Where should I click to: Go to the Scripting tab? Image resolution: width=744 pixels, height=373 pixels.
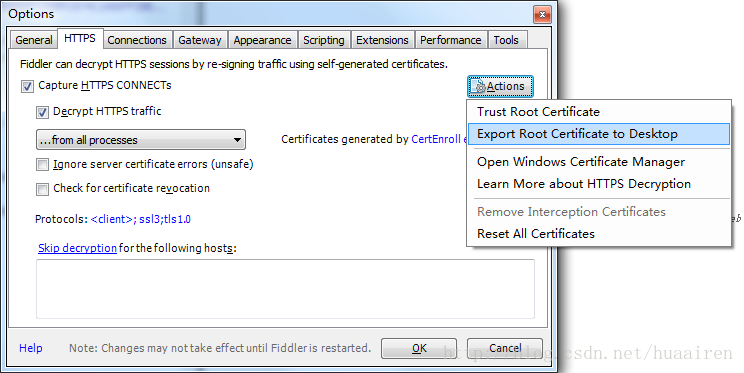pyautogui.click(x=324, y=40)
